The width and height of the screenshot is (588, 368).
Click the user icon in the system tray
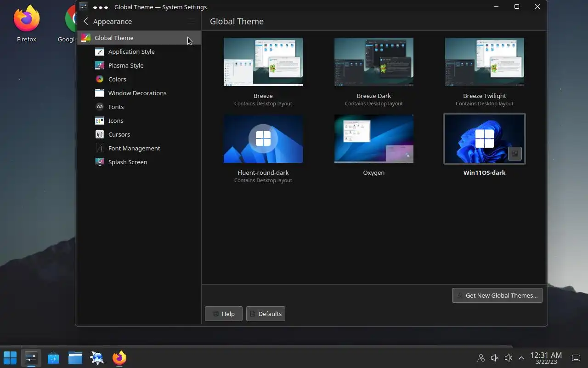pos(481,357)
